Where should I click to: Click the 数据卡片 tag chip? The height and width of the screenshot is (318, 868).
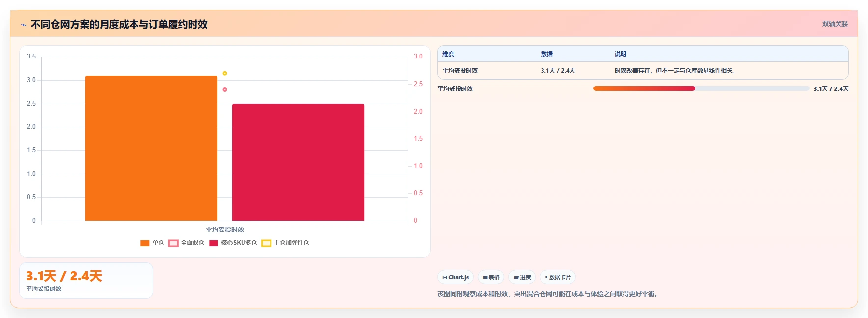coord(558,277)
